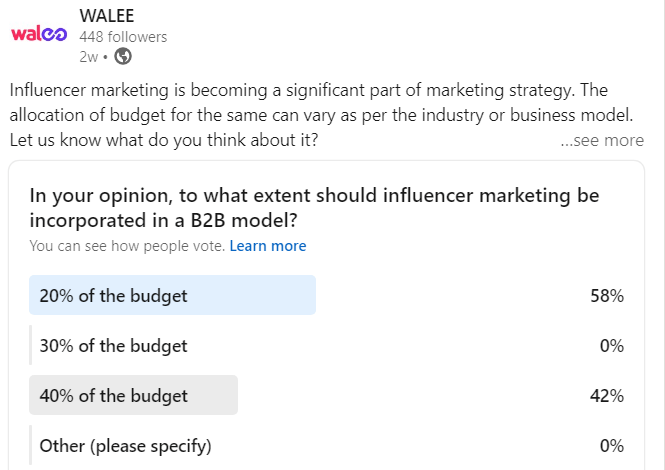The height and width of the screenshot is (470, 665).
Task: Pick the 40% of the budget option
Action: point(113,395)
